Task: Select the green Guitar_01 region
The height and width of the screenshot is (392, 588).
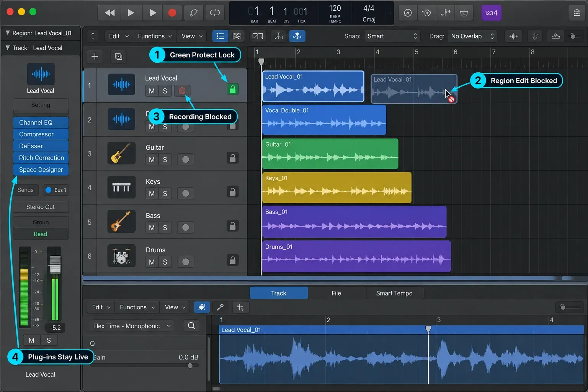Action: click(330, 154)
